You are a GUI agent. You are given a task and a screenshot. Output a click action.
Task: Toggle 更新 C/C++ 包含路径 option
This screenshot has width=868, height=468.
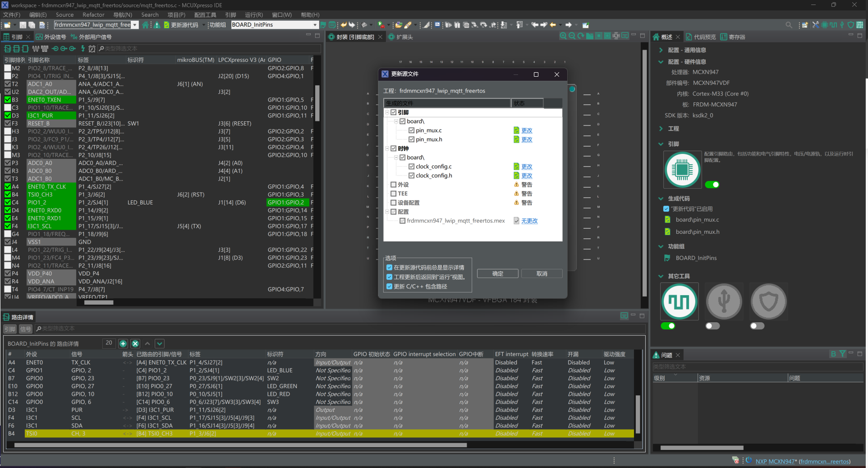(389, 287)
